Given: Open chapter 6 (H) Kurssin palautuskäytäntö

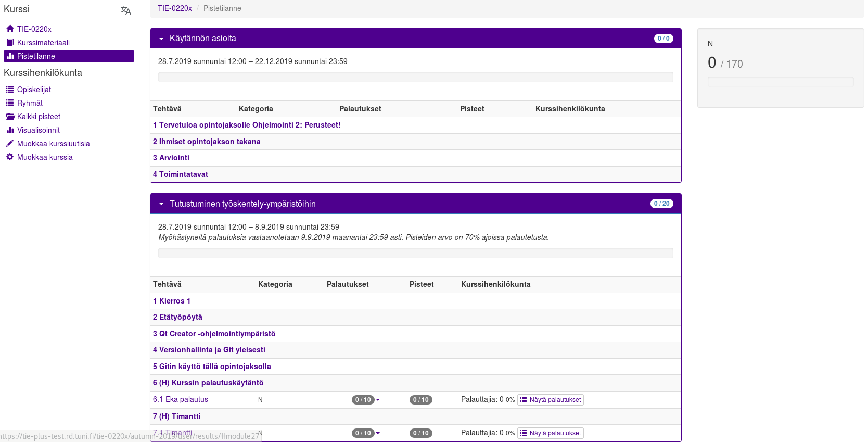Looking at the screenshot, I should click(208, 383).
